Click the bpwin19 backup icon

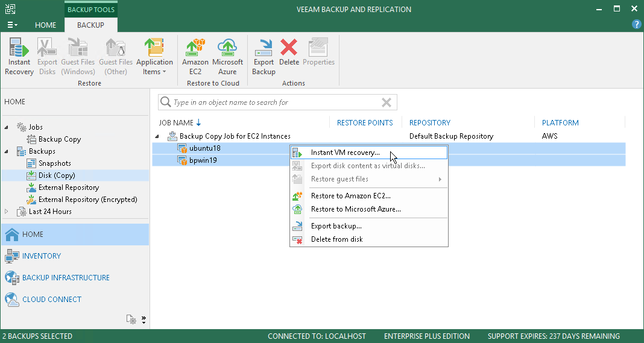(182, 160)
